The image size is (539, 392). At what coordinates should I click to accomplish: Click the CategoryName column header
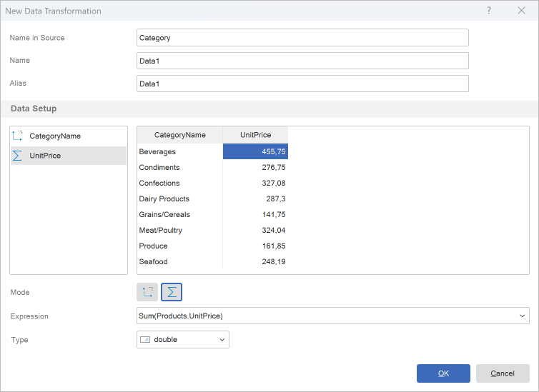[179, 135]
